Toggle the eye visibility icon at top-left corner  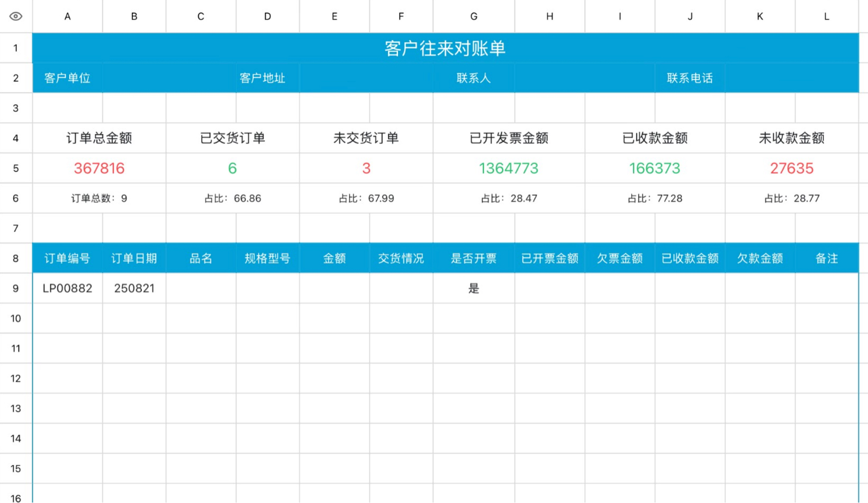coord(16,16)
